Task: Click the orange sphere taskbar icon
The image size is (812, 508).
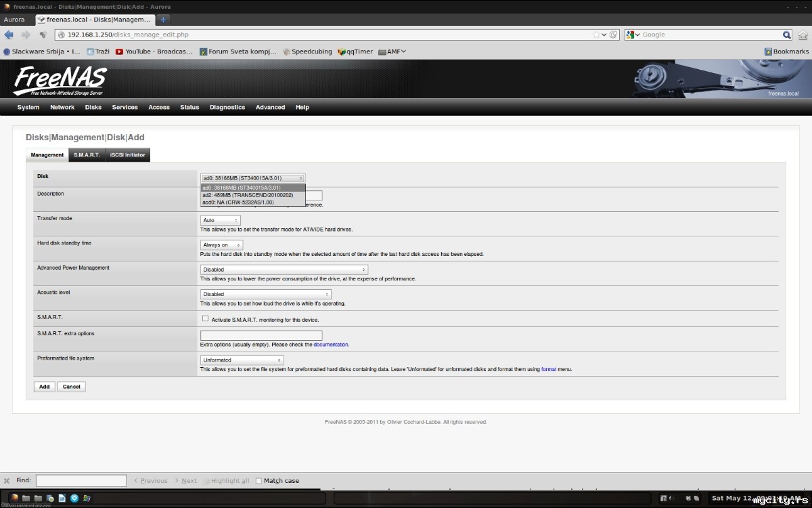Action: [x=15, y=498]
